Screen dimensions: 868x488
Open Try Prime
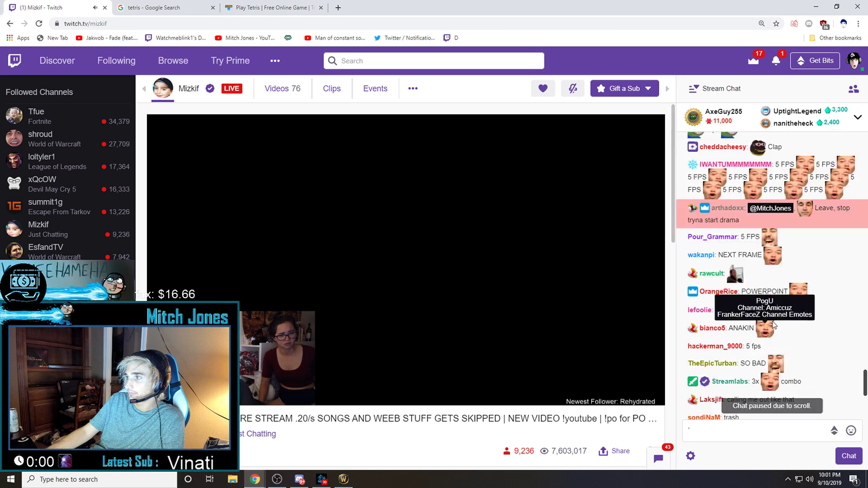pyautogui.click(x=231, y=61)
